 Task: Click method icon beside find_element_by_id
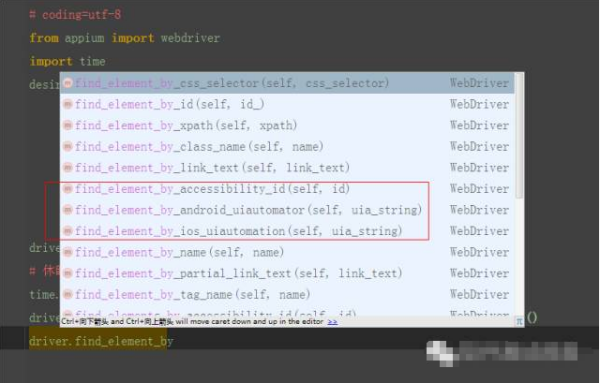68,104
